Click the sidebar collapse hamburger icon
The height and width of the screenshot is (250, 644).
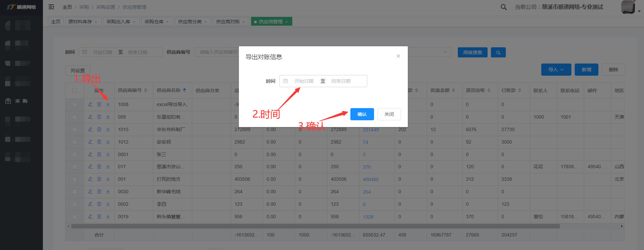pyautogui.click(x=51, y=7)
